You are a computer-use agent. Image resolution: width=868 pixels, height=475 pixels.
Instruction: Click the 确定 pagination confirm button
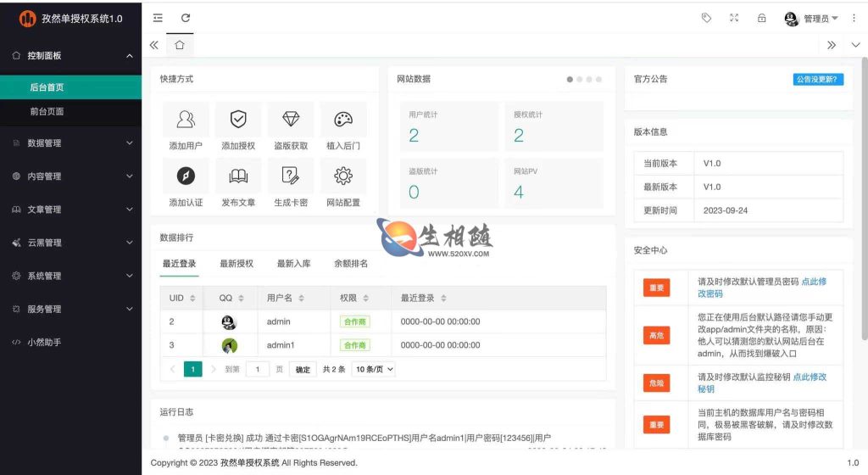[x=303, y=369]
